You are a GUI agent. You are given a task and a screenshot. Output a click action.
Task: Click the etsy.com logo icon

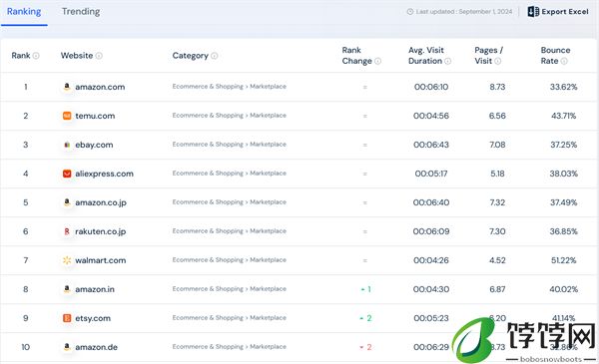(67, 318)
